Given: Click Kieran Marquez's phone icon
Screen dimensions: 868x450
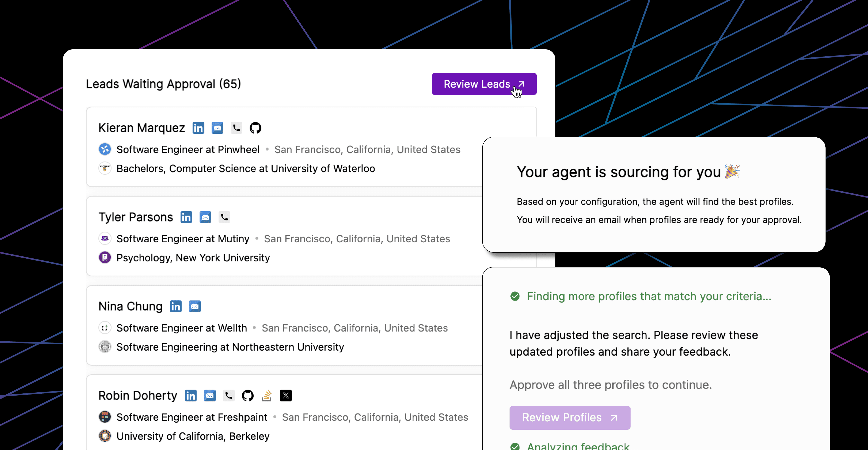Looking at the screenshot, I should tap(236, 128).
